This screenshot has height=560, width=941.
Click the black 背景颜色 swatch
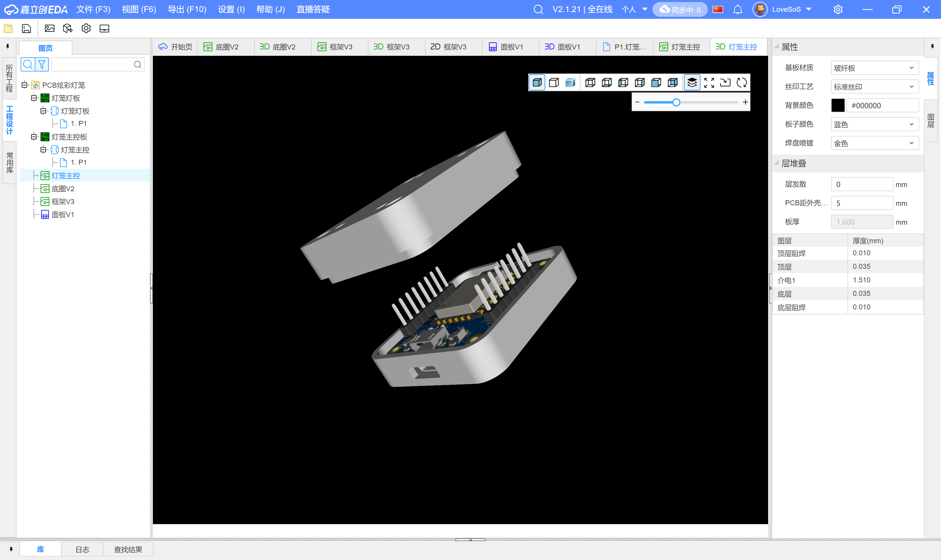(x=837, y=105)
